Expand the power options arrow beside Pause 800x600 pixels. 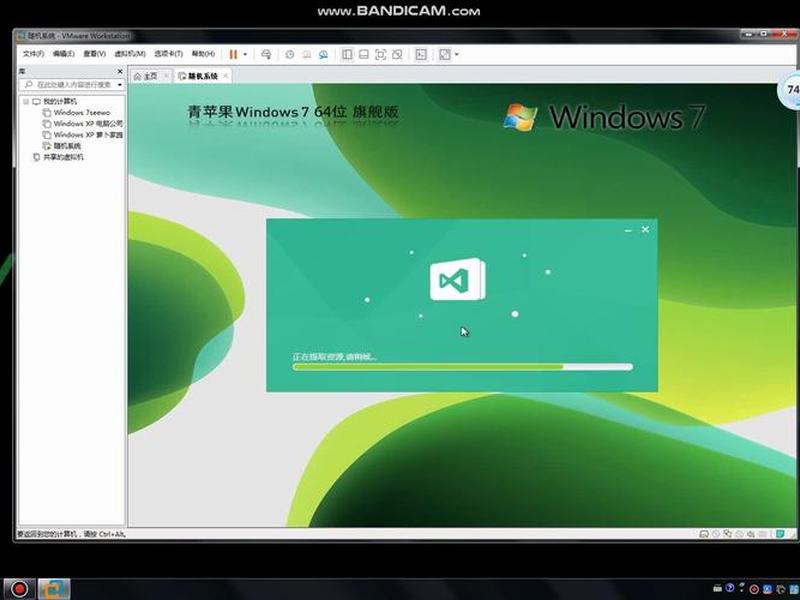(245, 54)
